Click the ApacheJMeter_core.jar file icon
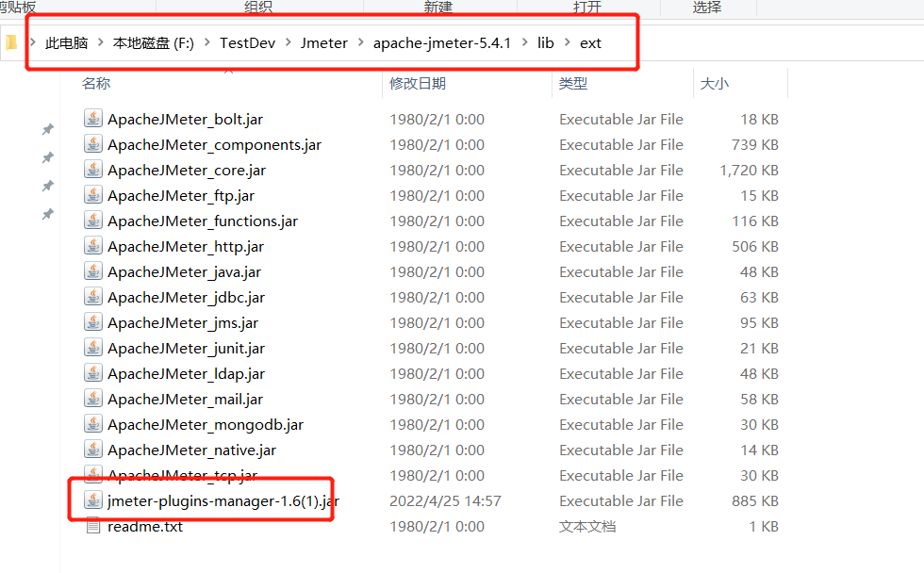The width and height of the screenshot is (924, 573). [x=92, y=169]
